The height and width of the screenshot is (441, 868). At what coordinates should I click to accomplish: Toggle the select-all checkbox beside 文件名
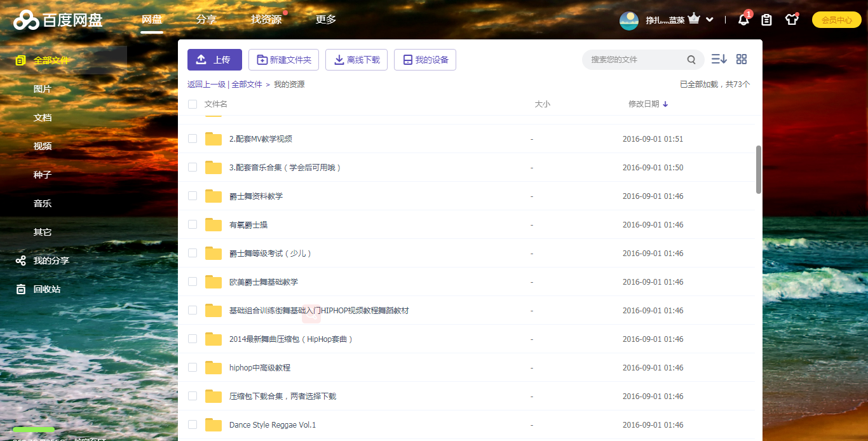coord(193,104)
